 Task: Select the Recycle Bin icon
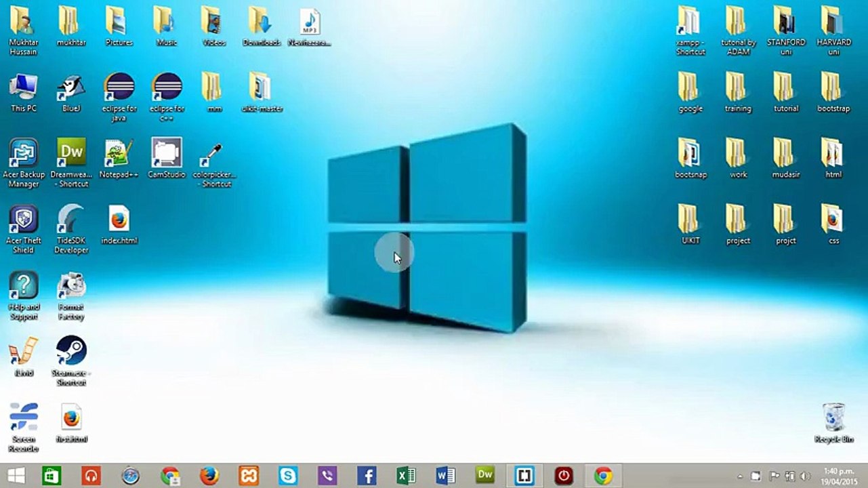click(833, 423)
